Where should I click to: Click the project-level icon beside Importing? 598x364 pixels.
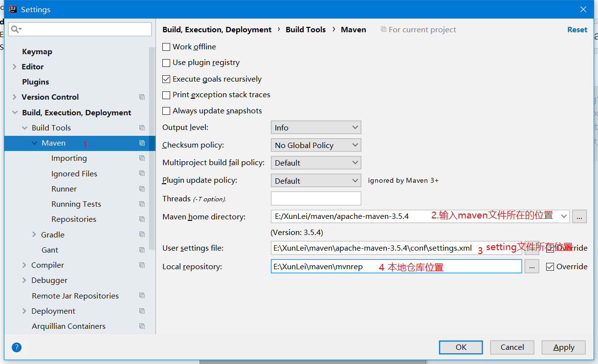click(x=142, y=158)
